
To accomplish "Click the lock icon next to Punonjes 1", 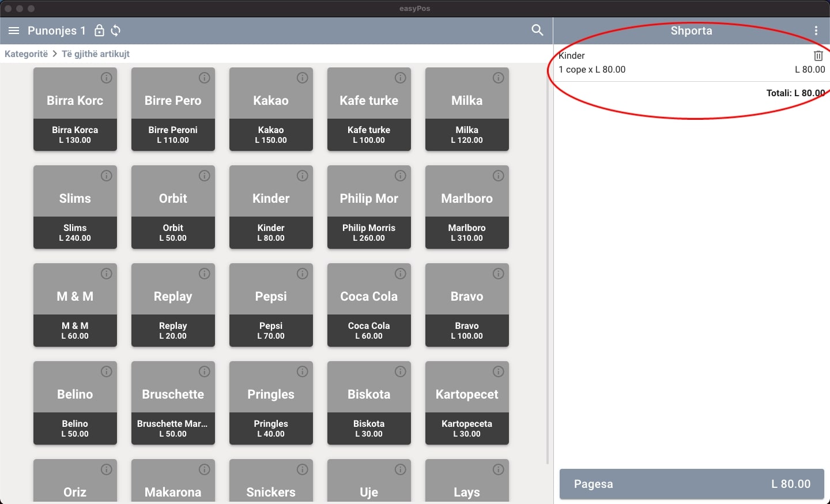I will tap(99, 31).
